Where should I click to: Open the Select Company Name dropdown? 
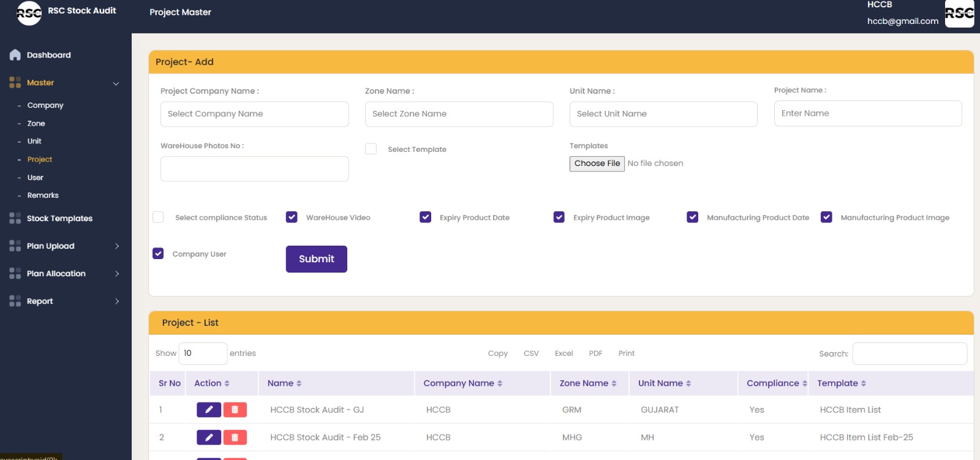click(x=254, y=114)
